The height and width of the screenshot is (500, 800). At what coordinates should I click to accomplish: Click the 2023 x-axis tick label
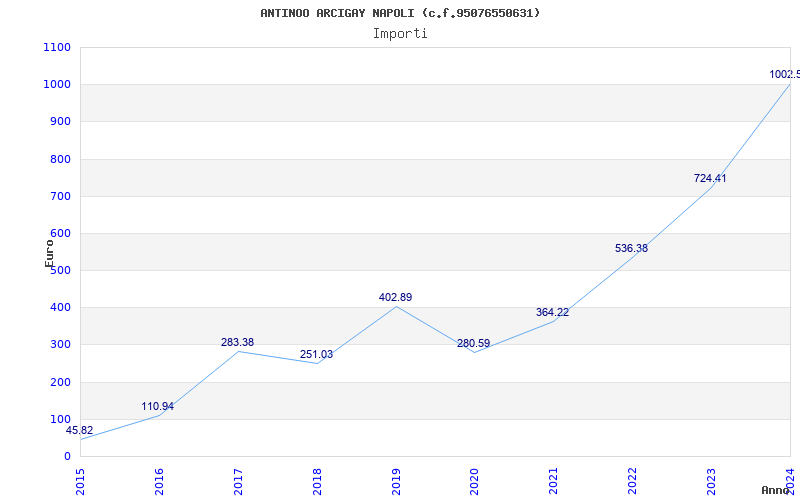[711, 482]
